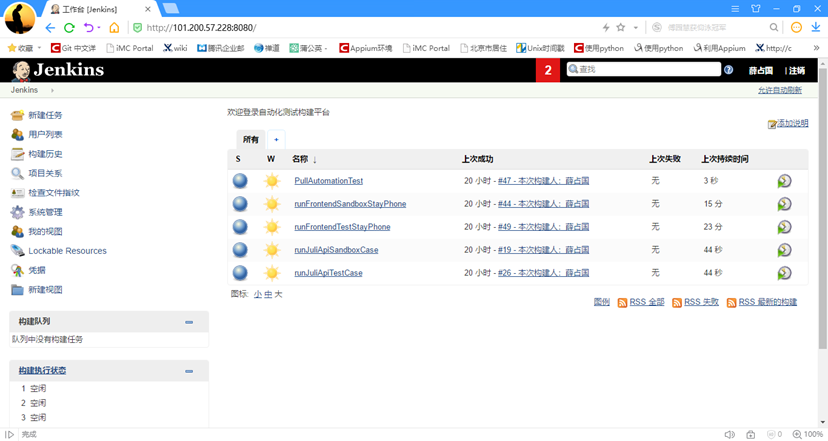Click the Jenkins logo in the header
The height and width of the screenshot is (441, 828).
pos(58,70)
